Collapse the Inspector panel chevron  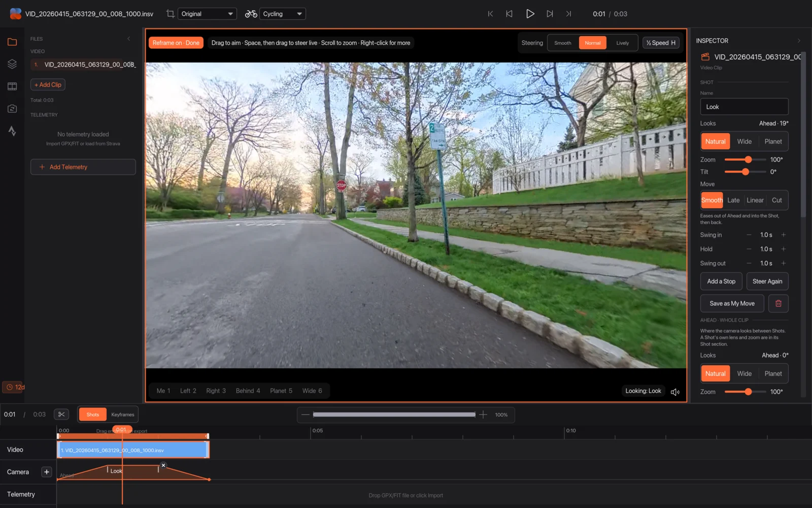[799, 41]
